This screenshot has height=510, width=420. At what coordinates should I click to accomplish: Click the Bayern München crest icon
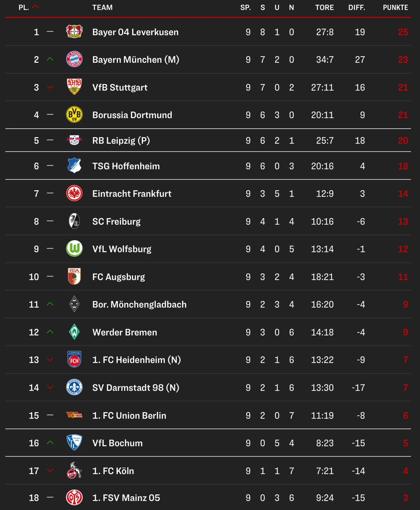point(74,59)
